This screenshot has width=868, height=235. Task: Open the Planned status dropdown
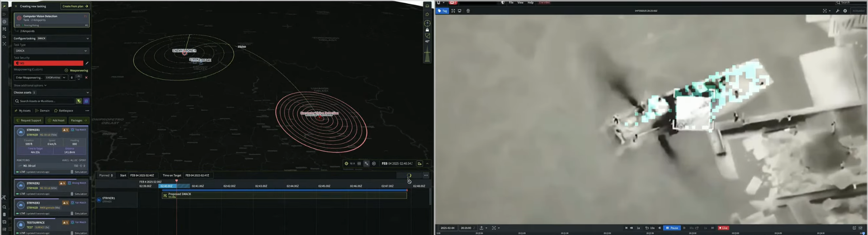106,176
